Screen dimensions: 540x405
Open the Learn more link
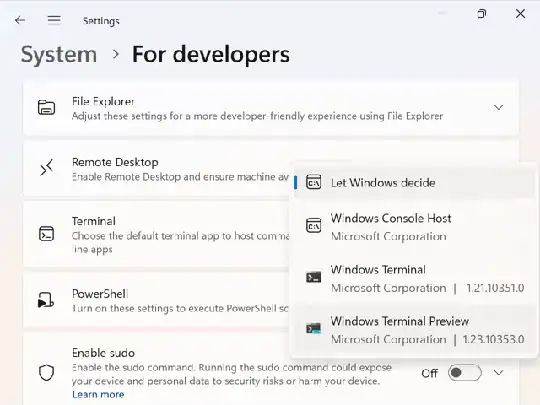pyautogui.click(x=98, y=394)
